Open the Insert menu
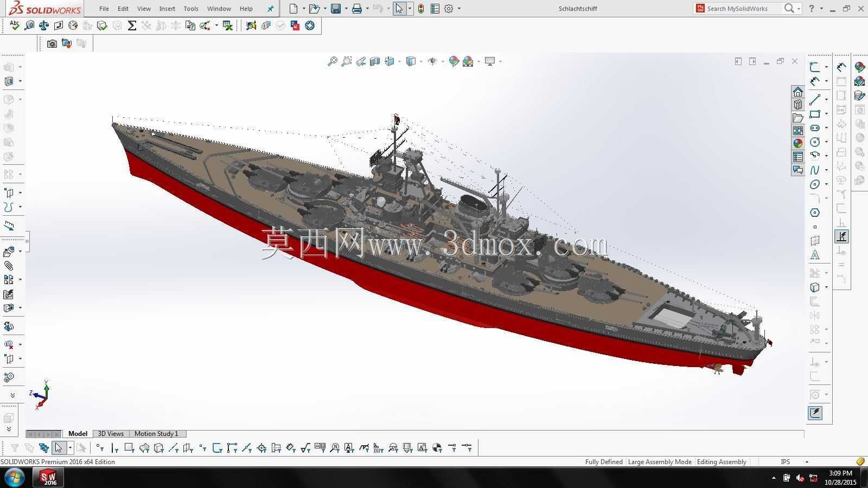 [167, 9]
